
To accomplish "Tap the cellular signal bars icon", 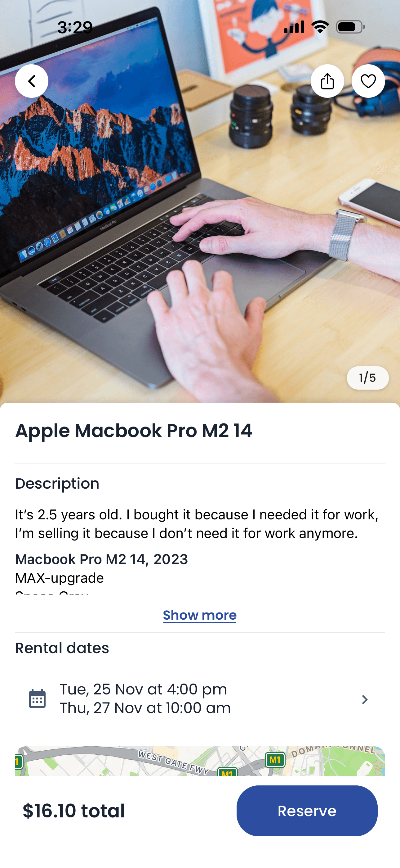I will pyautogui.click(x=294, y=27).
